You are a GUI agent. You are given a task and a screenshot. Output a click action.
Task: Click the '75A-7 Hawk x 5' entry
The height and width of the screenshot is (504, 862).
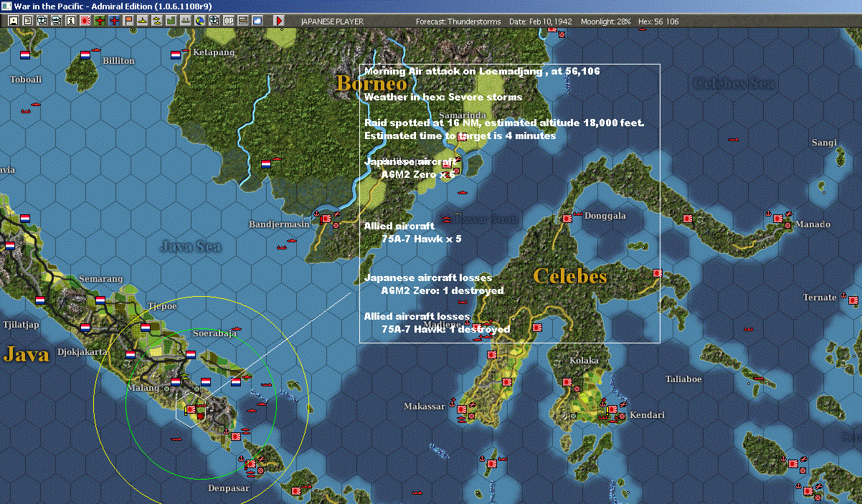(x=421, y=239)
